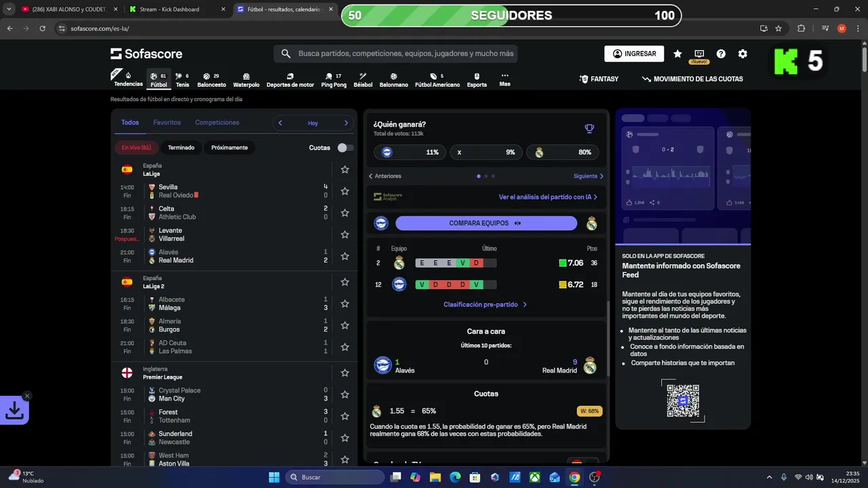The width and height of the screenshot is (868, 488).
Task: Filter matches by Próximamente
Action: click(229, 148)
